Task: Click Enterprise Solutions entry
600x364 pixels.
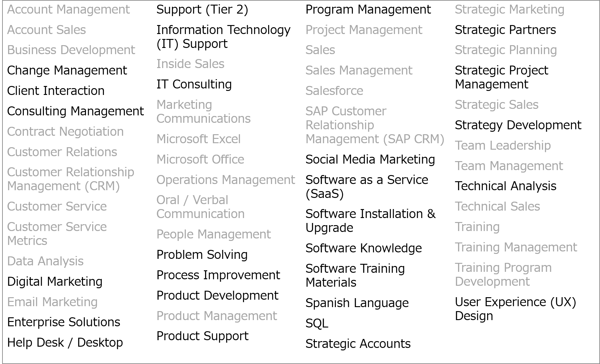Action: click(x=63, y=322)
